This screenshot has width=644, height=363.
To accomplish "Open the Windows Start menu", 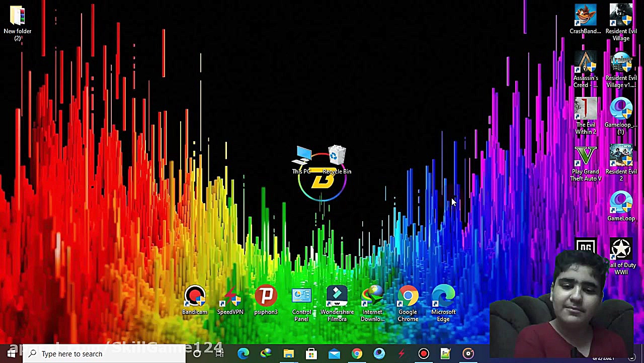I will 11,354.
